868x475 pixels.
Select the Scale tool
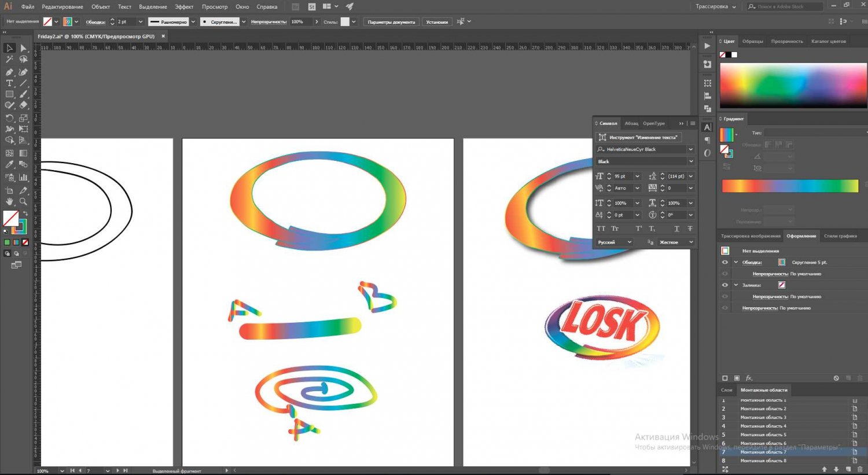pos(23,118)
